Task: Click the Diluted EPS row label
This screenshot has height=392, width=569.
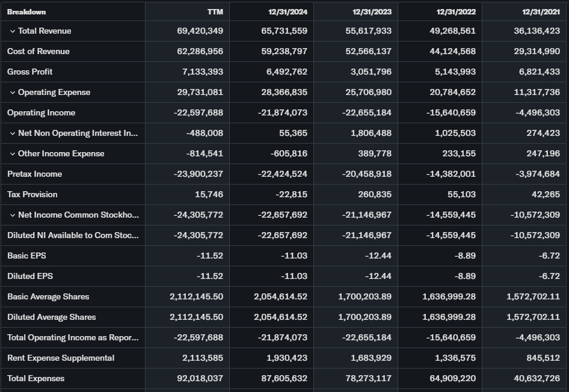Action: point(30,277)
